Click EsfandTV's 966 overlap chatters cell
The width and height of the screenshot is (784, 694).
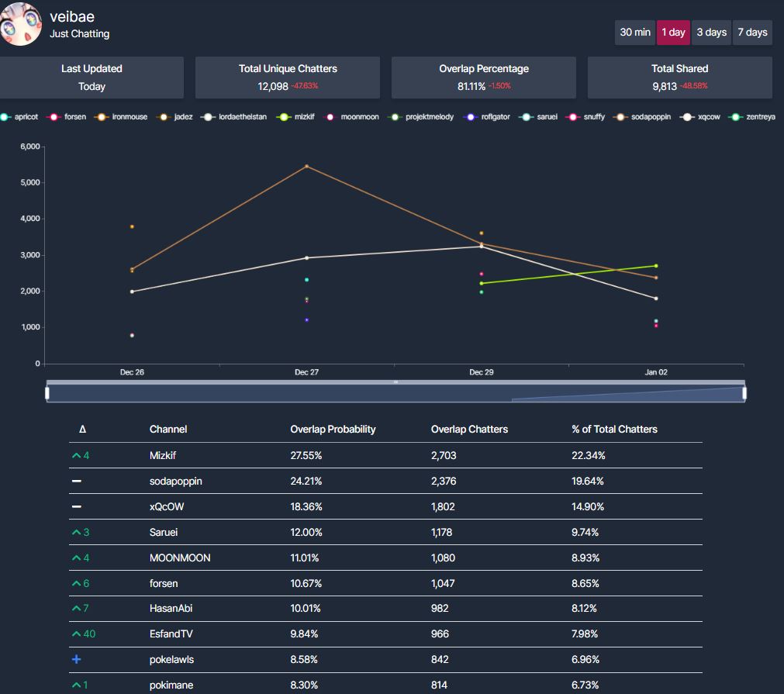coord(440,634)
